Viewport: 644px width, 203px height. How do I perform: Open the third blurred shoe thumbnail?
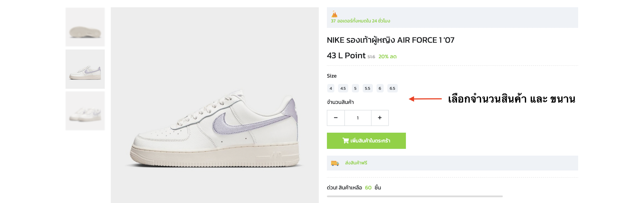coord(85,111)
